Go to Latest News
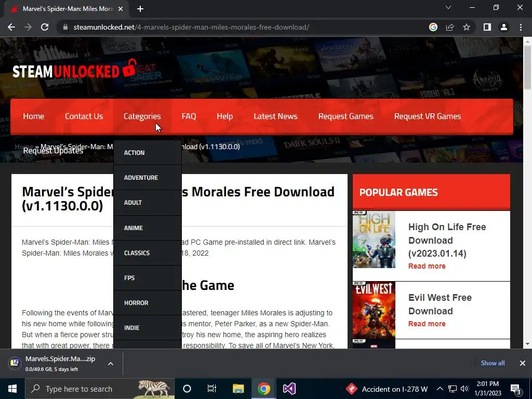 click(x=275, y=116)
